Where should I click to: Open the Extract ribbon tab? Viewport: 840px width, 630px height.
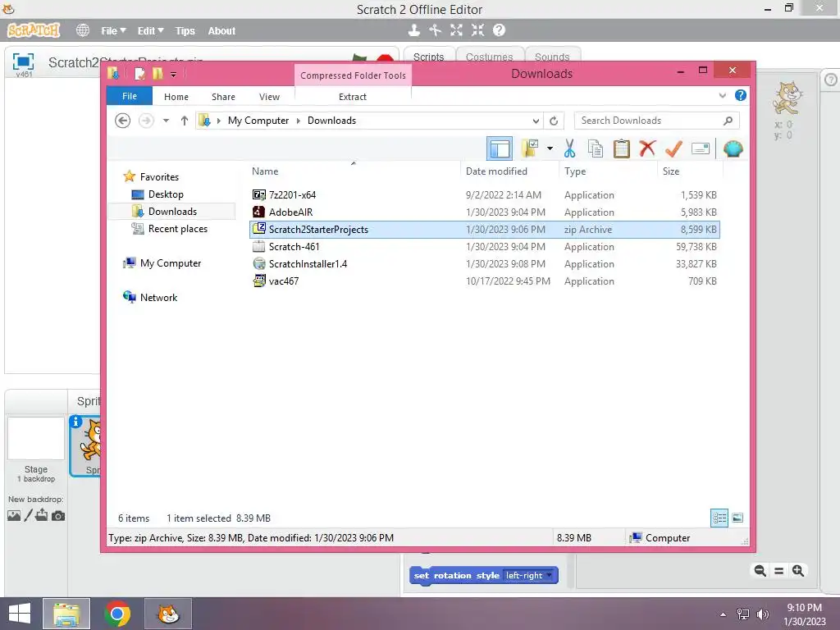pyautogui.click(x=353, y=97)
